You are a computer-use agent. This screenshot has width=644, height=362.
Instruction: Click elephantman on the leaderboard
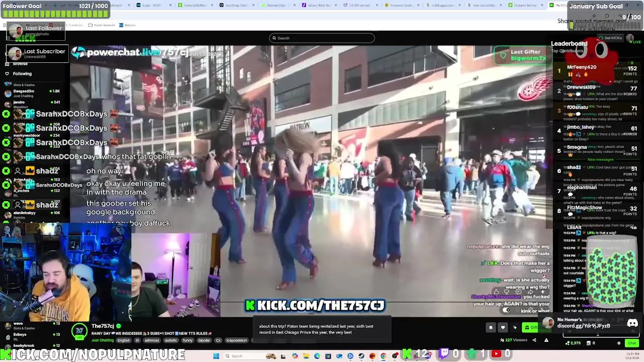[582, 188]
